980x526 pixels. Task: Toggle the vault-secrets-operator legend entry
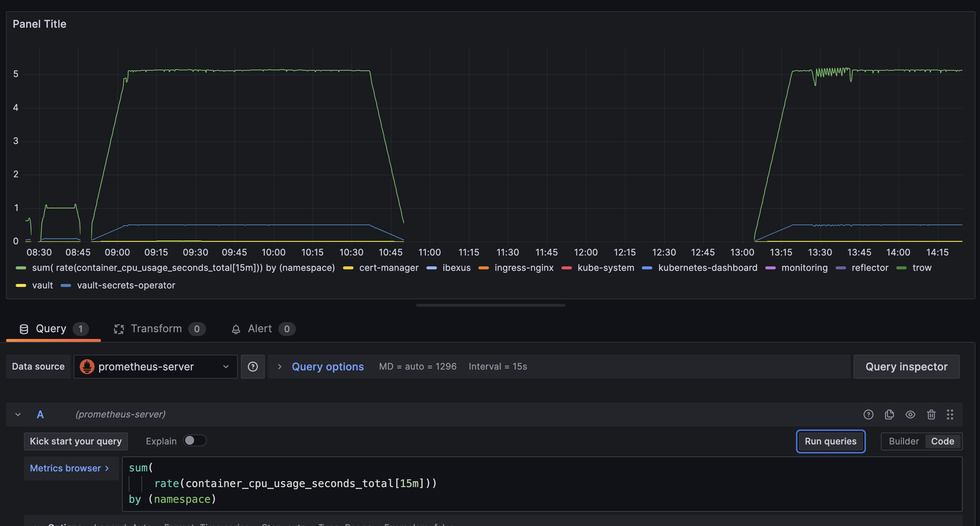(x=126, y=285)
